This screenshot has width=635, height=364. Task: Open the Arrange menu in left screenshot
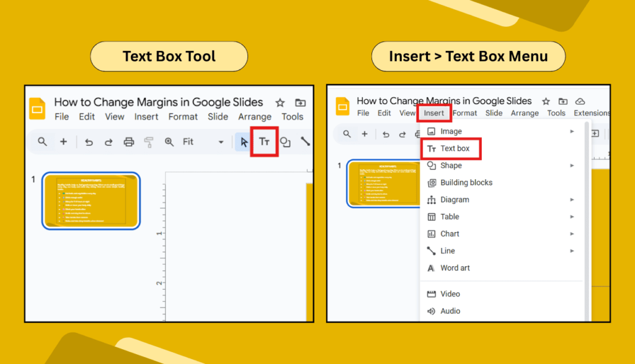pyautogui.click(x=255, y=117)
